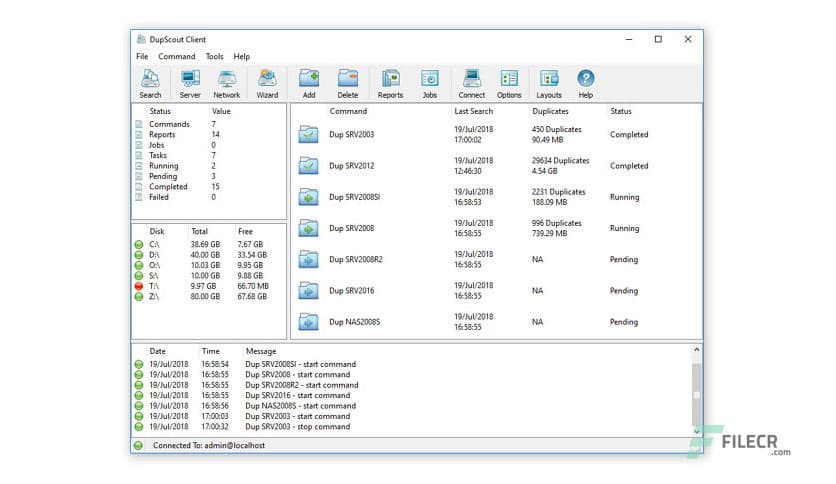Viewport: 836px width, 484px height.
Task: Sort by Last Search column header
Action: point(474,112)
